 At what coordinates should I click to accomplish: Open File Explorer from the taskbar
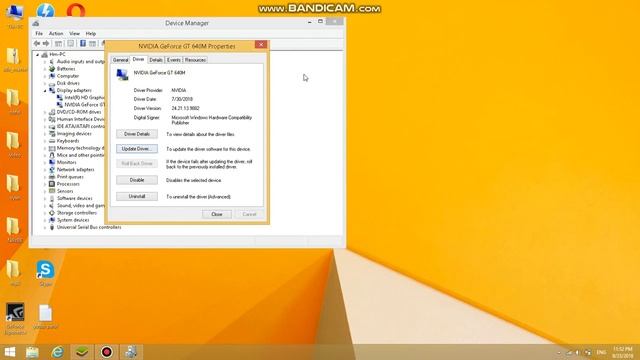tap(32, 352)
